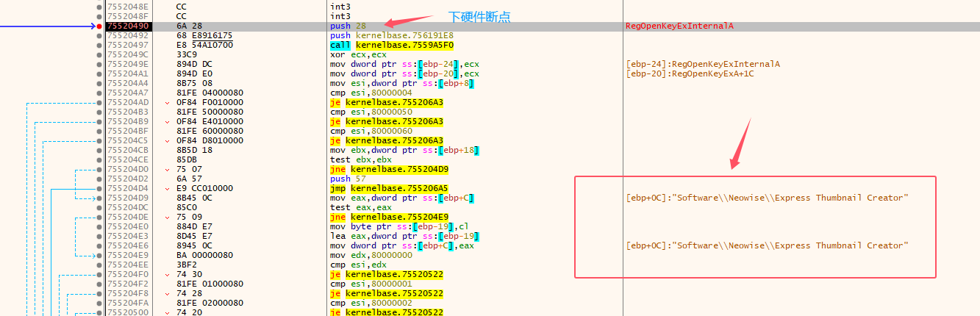Click the Express Thumbnail Creator comment on row 755204E6

[x=768, y=245]
